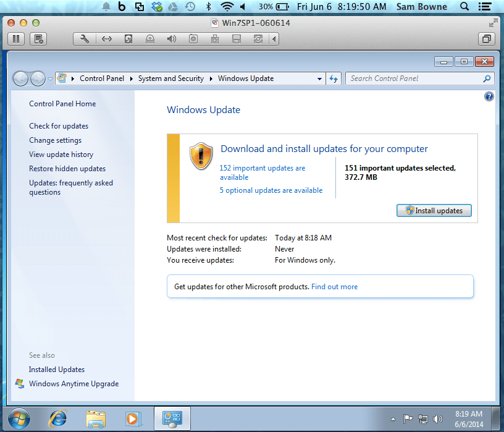Launch Internet Explorer from taskbar
504x432 pixels.
(57, 419)
